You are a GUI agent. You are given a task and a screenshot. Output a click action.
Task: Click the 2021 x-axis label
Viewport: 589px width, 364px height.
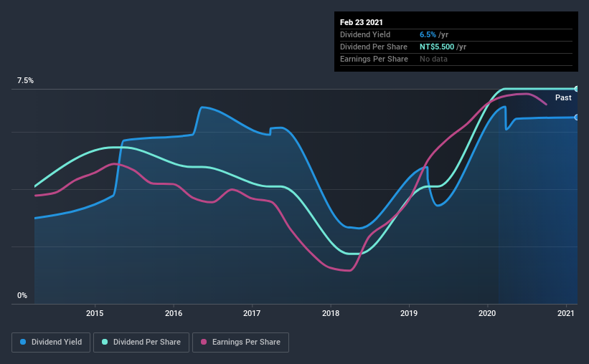tap(566, 313)
